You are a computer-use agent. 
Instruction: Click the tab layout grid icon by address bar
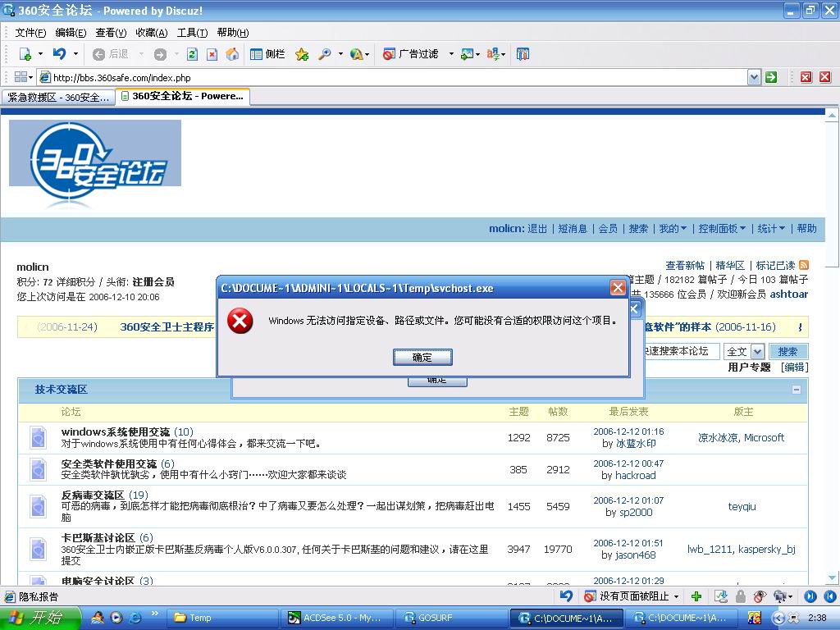21,77
